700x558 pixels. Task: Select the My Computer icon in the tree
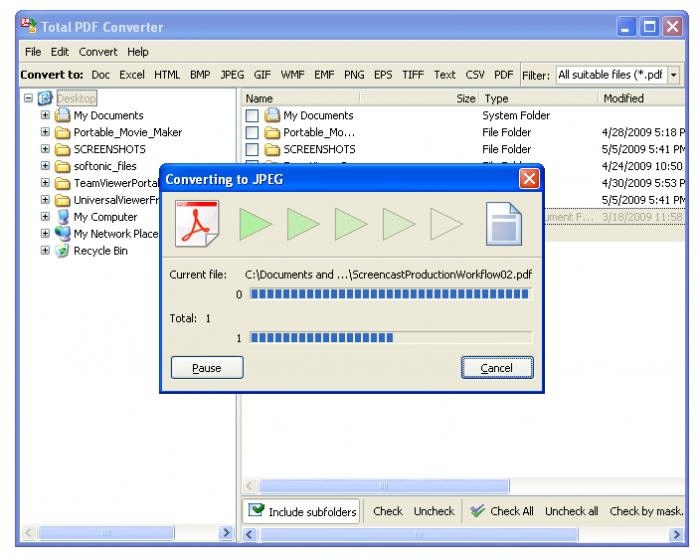pos(62,217)
